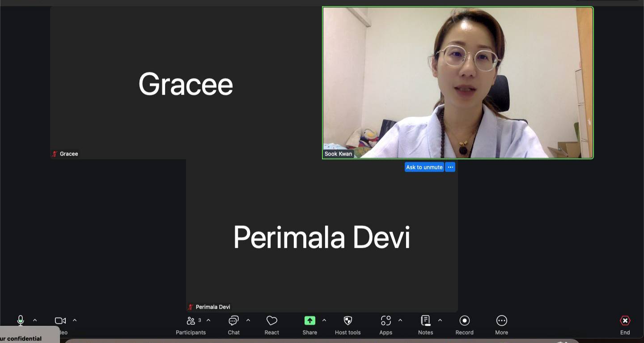Expand share options arrow beside Share
Image resolution: width=644 pixels, height=343 pixels.
pyautogui.click(x=324, y=320)
